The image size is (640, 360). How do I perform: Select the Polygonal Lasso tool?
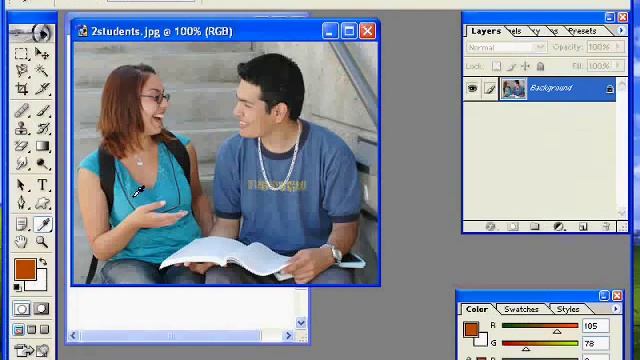[x=21, y=71]
